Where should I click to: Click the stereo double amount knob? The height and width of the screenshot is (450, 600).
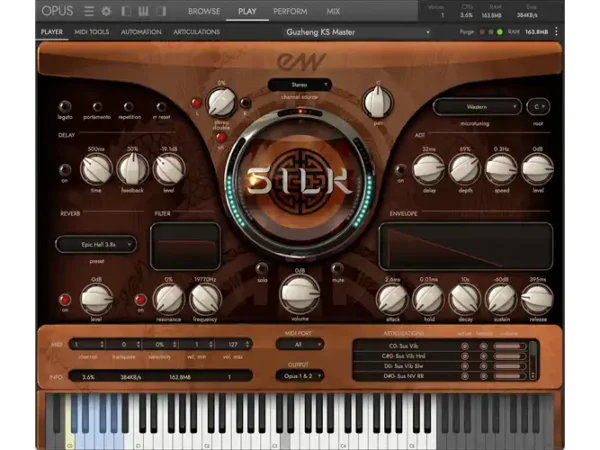(x=221, y=102)
